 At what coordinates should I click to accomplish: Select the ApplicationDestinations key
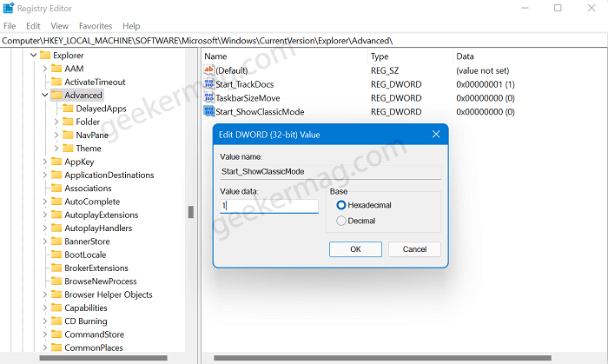click(109, 175)
